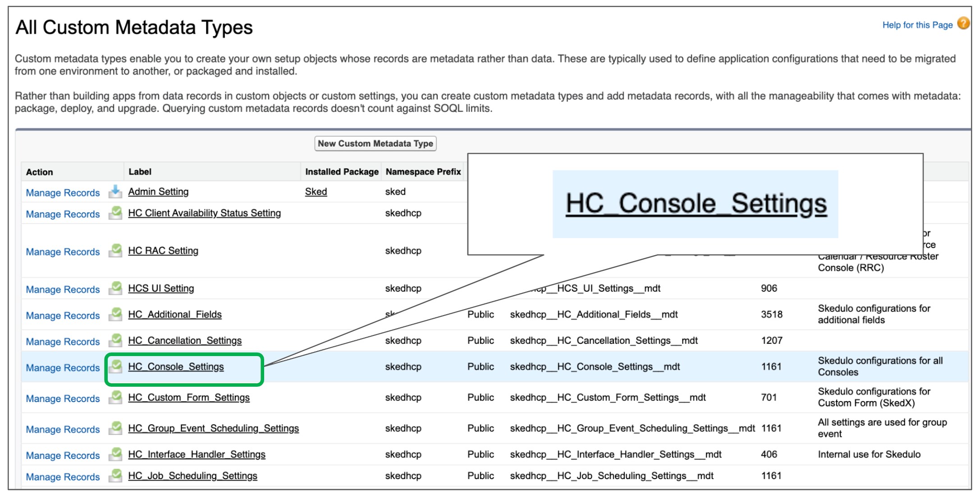Click the enlarged HC_Console_Settings callout text
The height and width of the screenshot is (494, 980).
coord(696,204)
